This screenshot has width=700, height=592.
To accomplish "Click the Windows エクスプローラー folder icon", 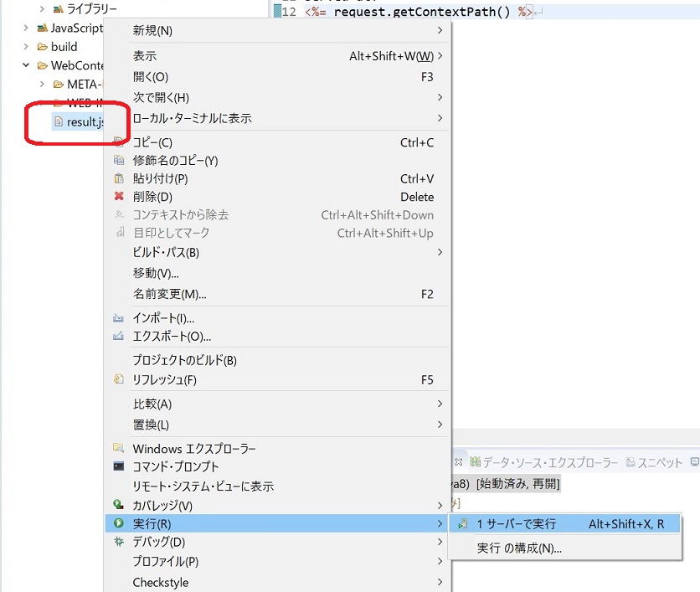I will pyautogui.click(x=118, y=448).
